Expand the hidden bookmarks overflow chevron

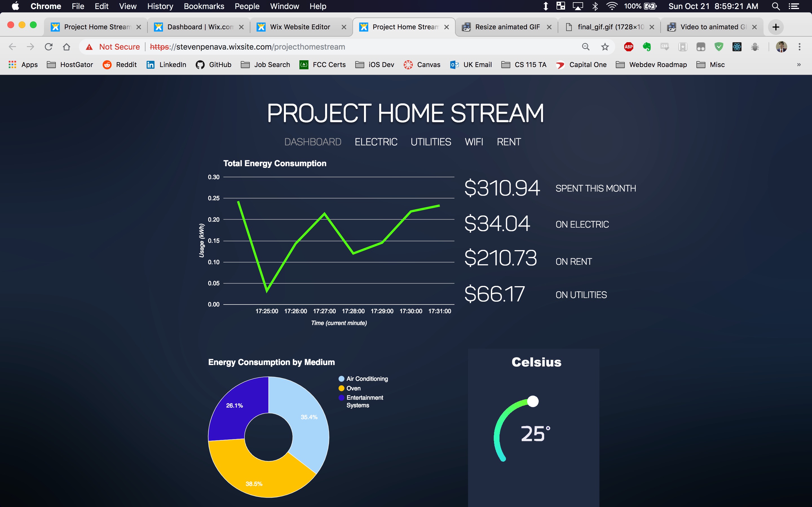[x=798, y=65]
